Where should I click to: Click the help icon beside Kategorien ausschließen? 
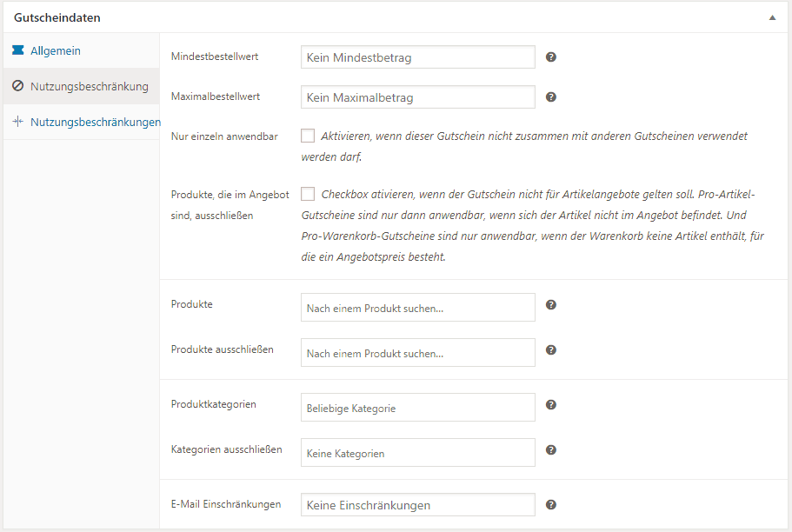point(551,449)
